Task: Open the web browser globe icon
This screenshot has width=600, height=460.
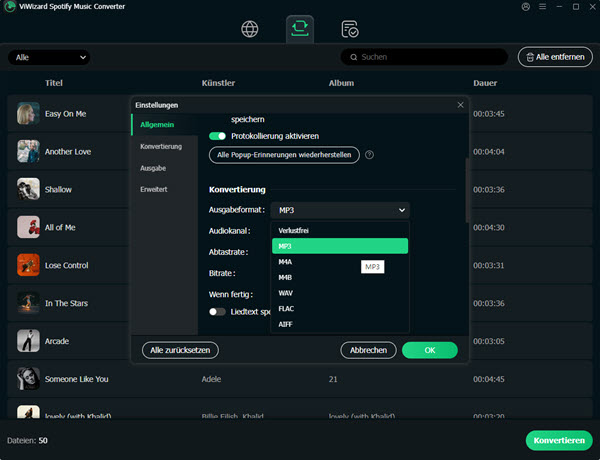Action: (x=250, y=29)
